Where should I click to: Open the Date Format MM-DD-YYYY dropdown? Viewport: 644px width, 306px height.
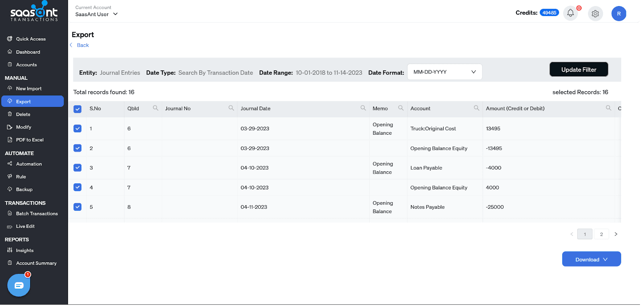pyautogui.click(x=445, y=72)
